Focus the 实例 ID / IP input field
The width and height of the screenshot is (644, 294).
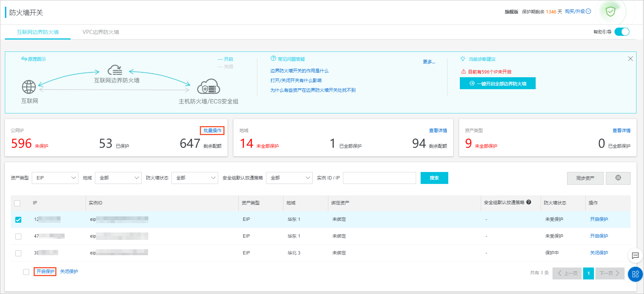coord(379,178)
